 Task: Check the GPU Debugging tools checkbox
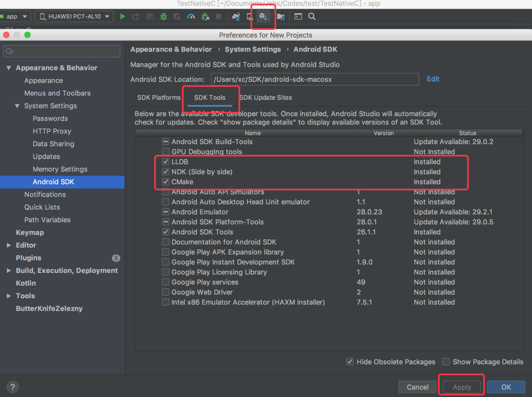(166, 152)
